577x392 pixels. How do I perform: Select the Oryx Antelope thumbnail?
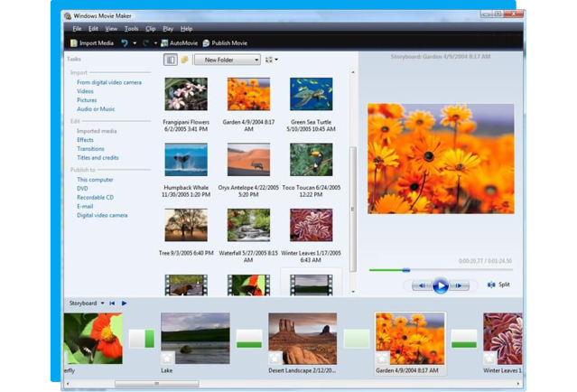point(248,160)
